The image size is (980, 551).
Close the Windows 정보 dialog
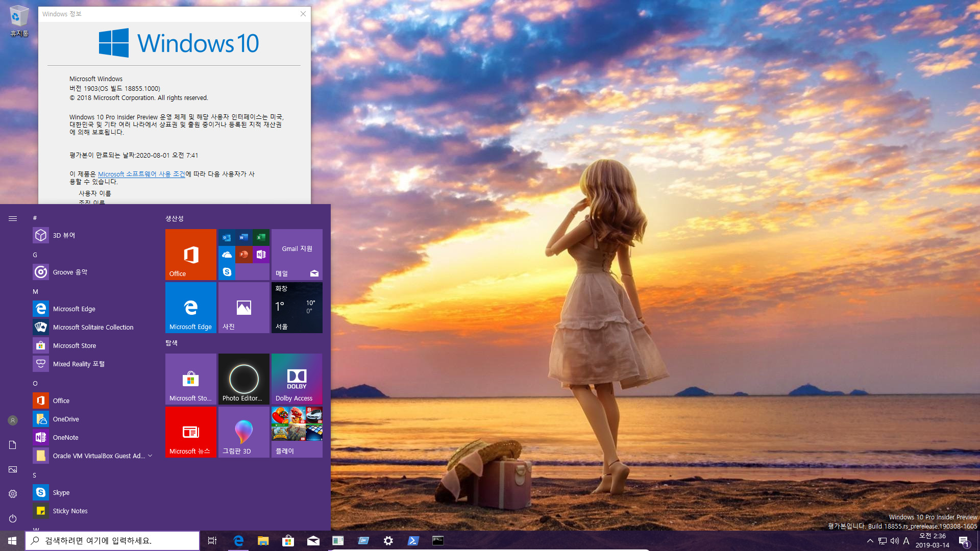pyautogui.click(x=303, y=14)
